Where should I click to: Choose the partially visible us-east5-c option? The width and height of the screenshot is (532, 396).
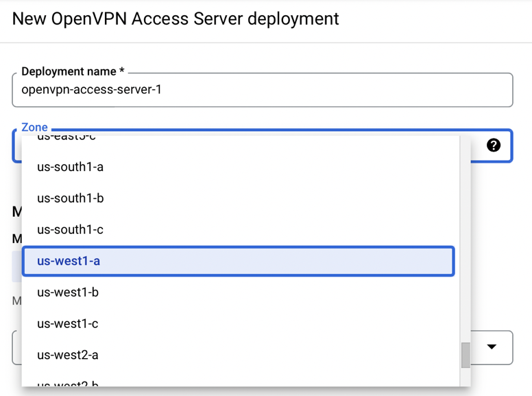(66, 139)
